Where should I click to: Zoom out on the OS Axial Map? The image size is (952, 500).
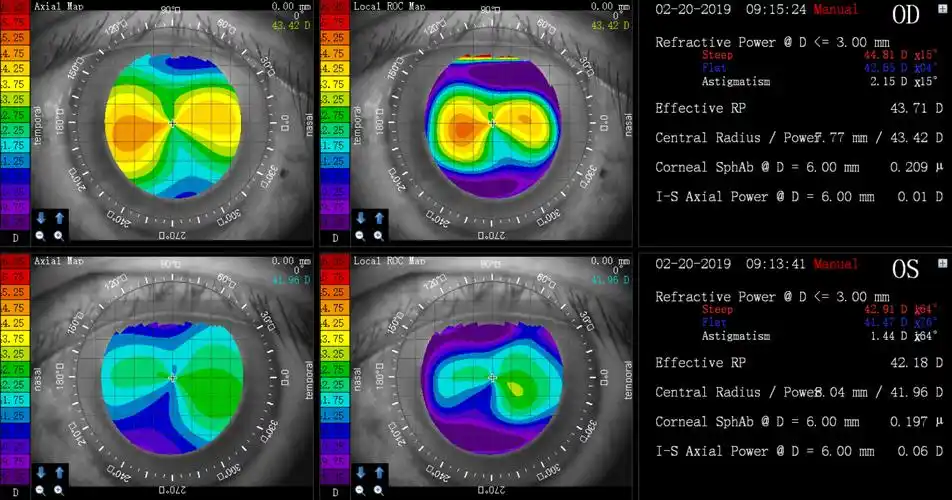41,490
